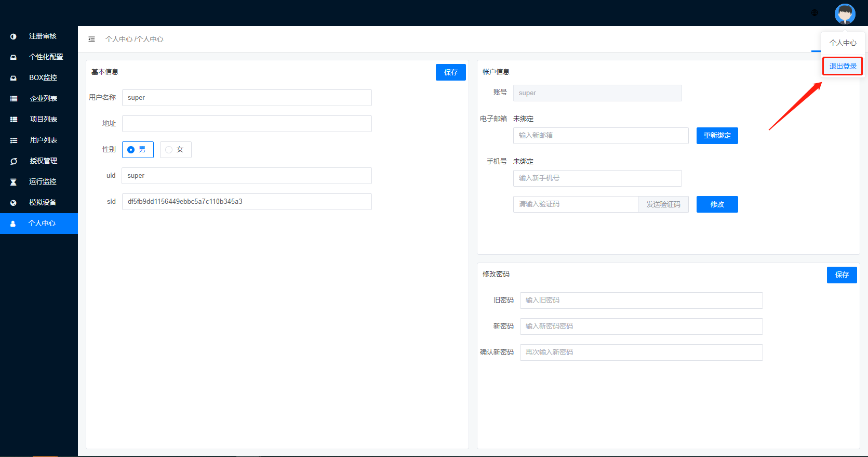
Task: Click the 授权管理 sidebar icon
Action: 14,161
